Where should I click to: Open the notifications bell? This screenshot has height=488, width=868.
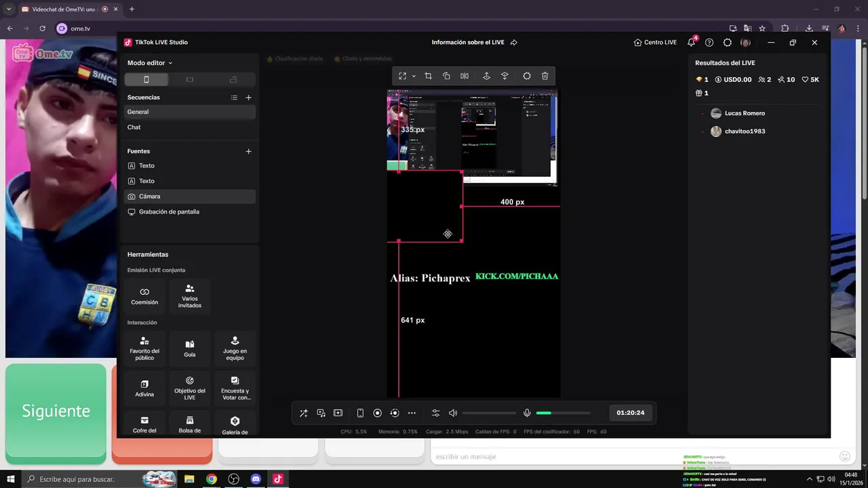click(691, 42)
